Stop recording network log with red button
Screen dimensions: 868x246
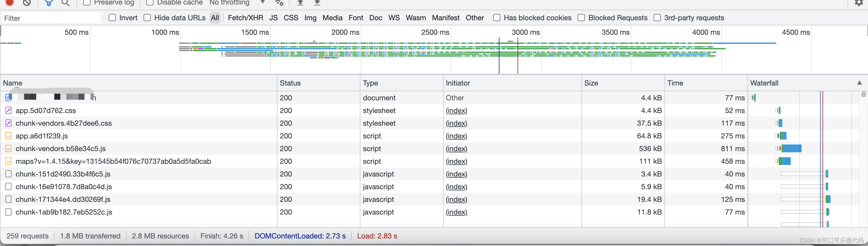[10, 2]
